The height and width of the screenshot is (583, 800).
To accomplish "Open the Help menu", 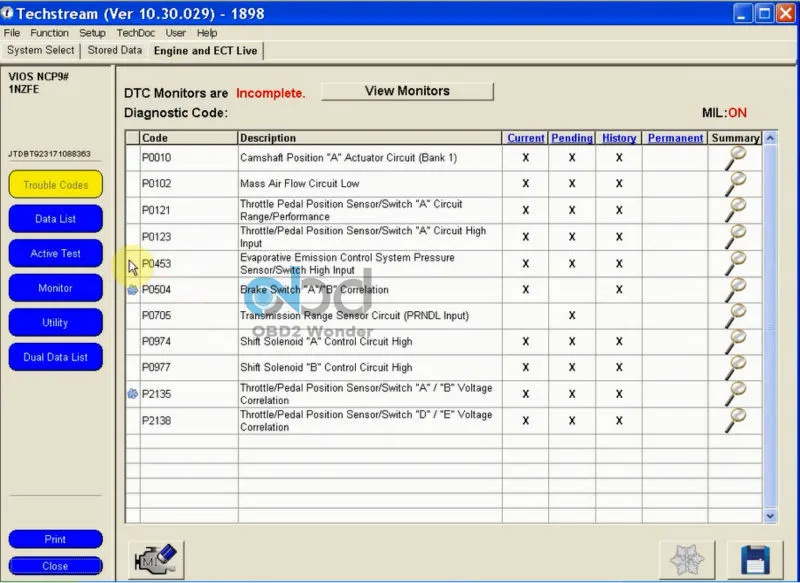I will 207,33.
